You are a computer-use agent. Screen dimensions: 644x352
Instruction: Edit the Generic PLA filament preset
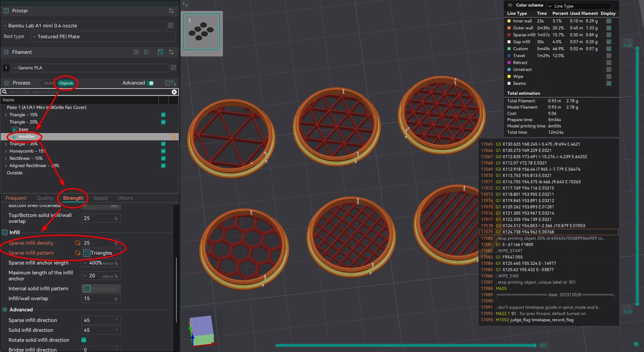pos(173,68)
